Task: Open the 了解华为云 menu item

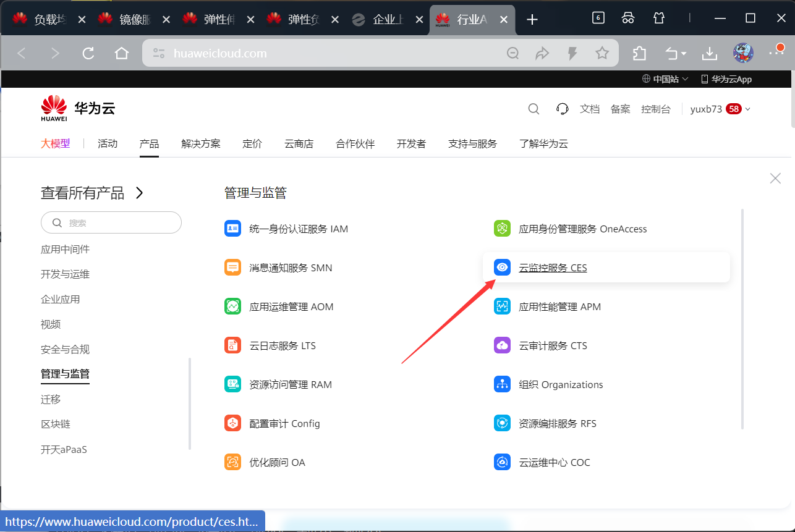Action: (543, 143)
